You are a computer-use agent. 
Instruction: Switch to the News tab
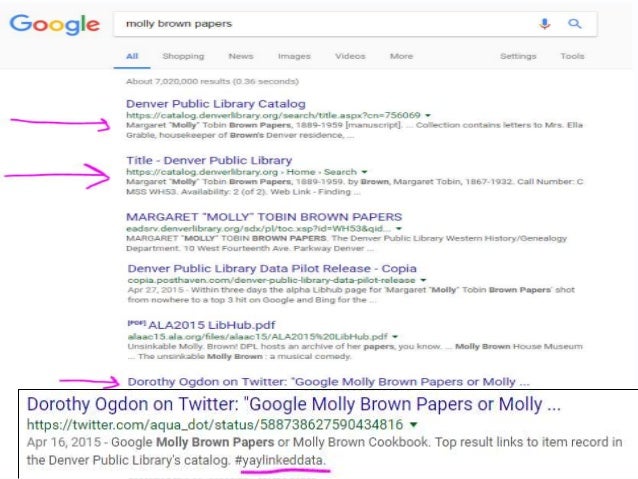pos(240,56)
